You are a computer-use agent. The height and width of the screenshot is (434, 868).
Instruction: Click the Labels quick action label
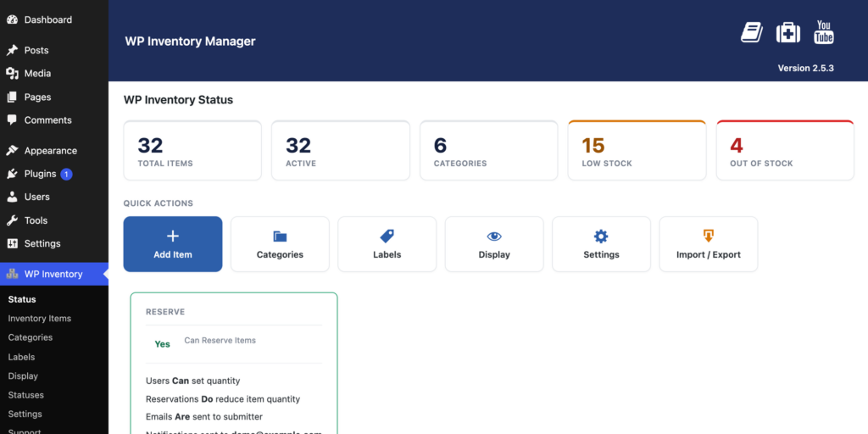[x=387, y=254]
